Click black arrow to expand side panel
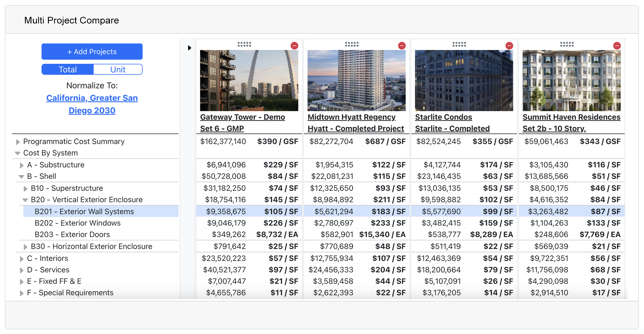Image resolution: width=644 pixels, height=334 pixels. click(189, 48)
